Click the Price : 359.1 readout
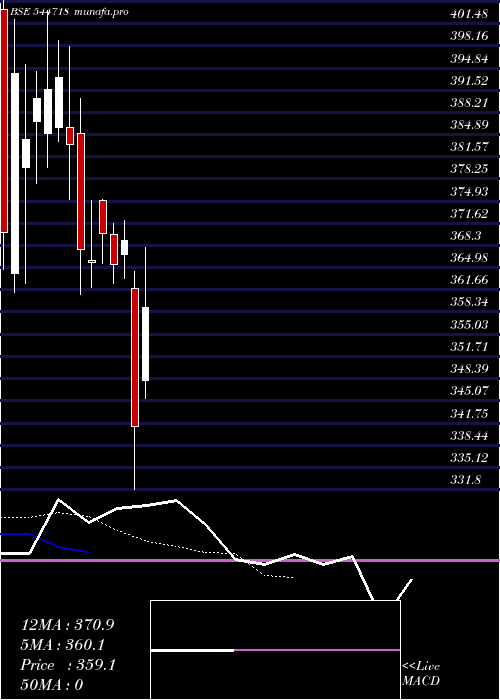 pos(68,665)
